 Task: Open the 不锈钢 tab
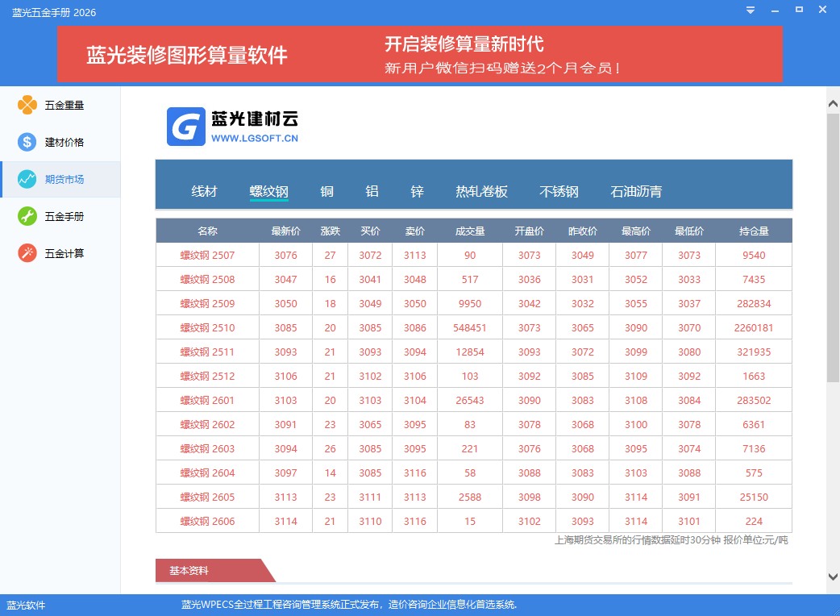click(559, 192)
